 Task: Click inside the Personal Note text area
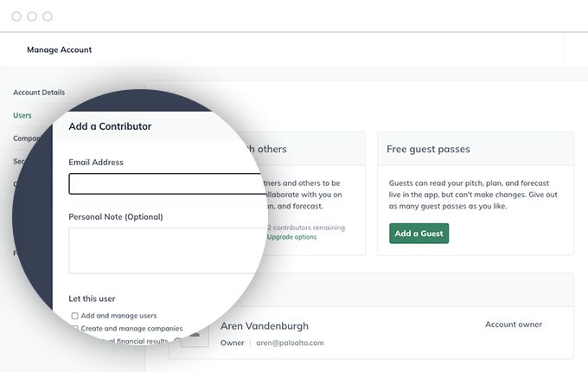click(x=167, y=251)
